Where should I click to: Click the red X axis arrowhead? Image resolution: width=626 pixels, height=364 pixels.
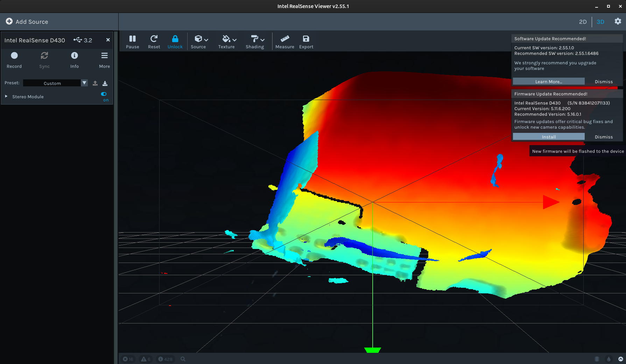point(551,202)
